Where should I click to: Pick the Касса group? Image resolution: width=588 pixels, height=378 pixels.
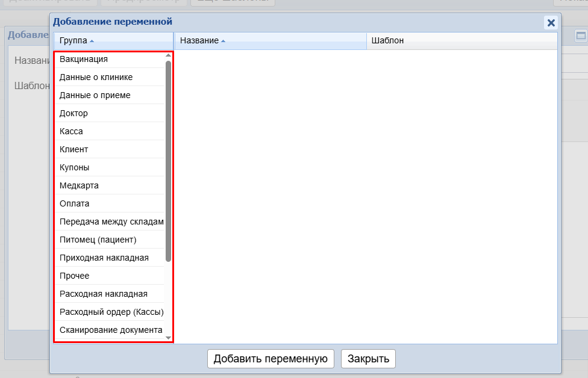click(x=71, y=131)
